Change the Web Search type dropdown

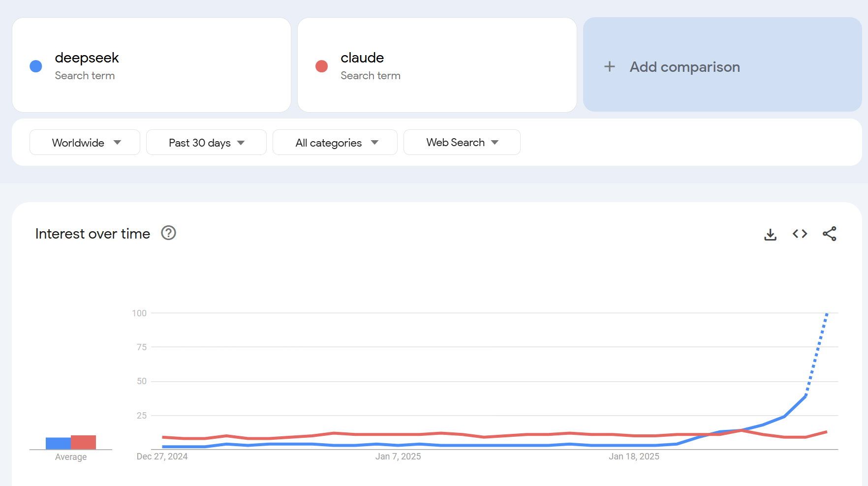(x=462, y=142)
